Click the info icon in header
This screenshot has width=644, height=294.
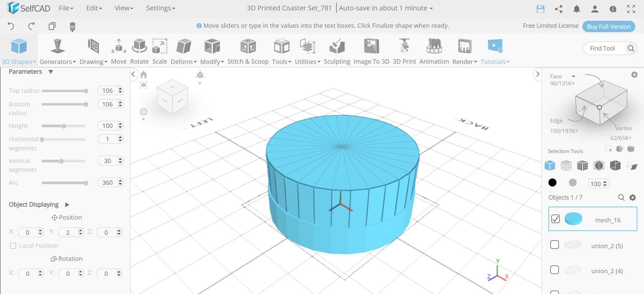613,9
